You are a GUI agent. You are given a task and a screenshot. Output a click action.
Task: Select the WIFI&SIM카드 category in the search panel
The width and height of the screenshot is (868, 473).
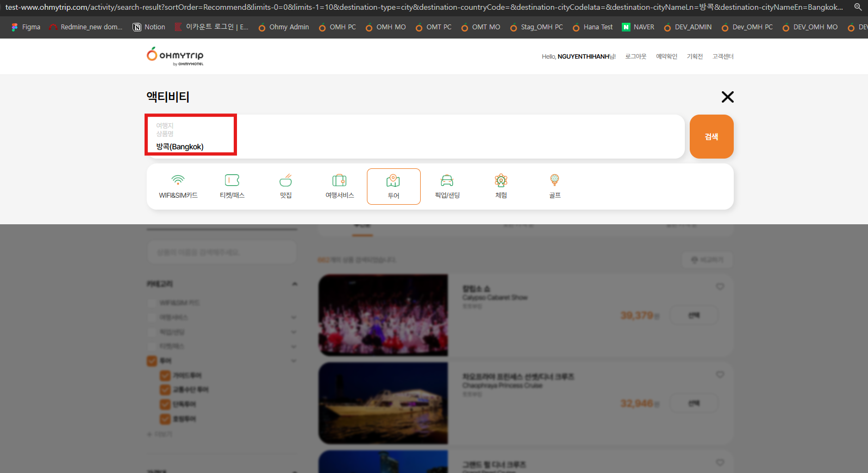(178, 186)
